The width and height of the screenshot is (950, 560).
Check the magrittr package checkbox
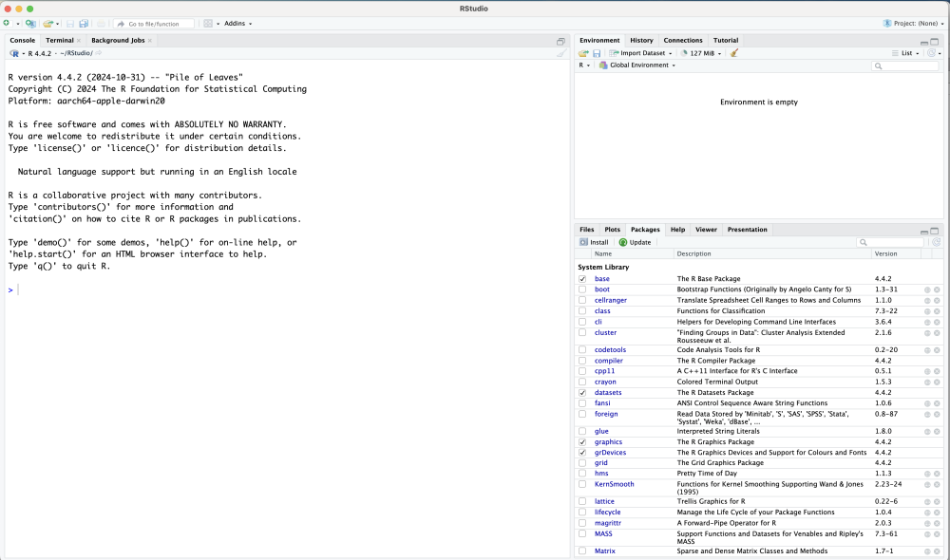pyautogui.click(x=582, y=523)
